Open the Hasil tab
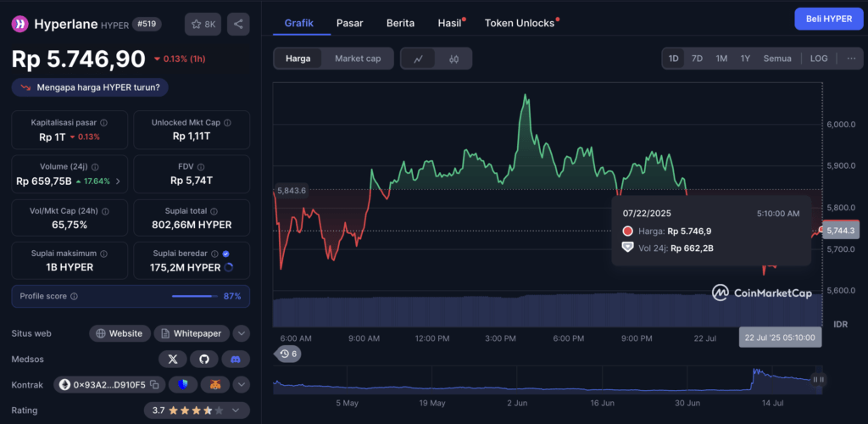Viewport: 868px width, 424px height. (x=450, y=23)
